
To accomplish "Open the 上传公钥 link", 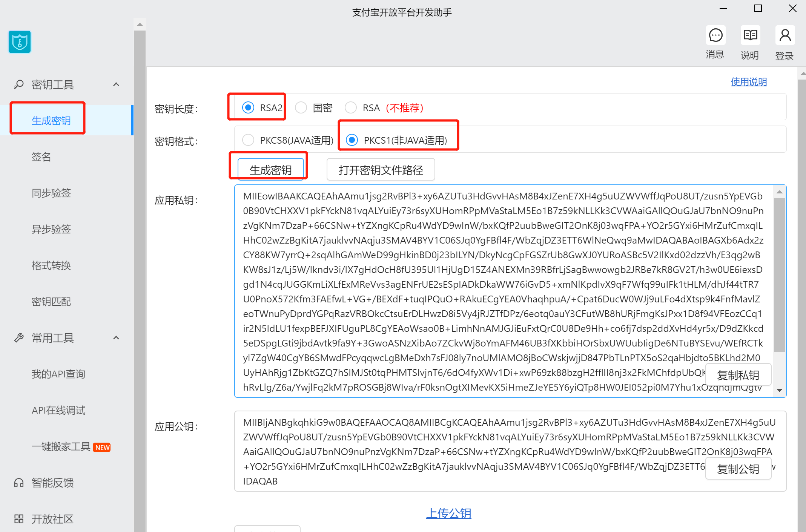I will click(448, 513).
